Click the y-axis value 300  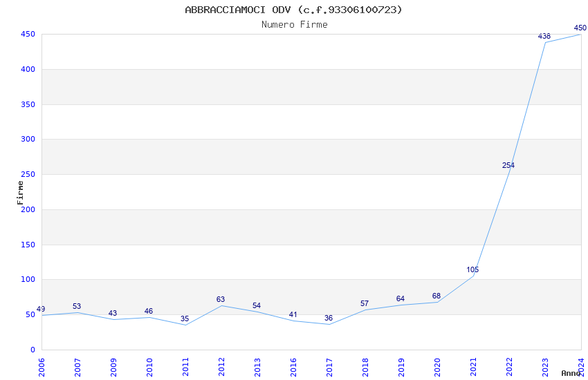click(28, 140)
